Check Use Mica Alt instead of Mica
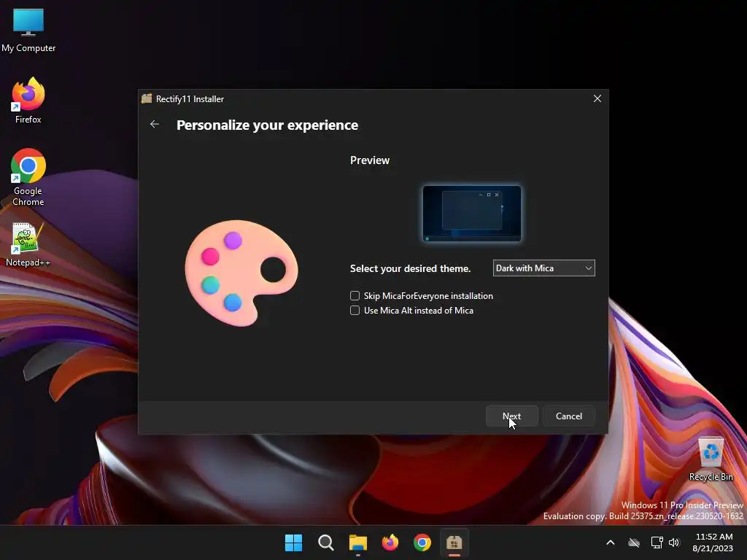This screenshot has height=560, width=747. point(355,311)
